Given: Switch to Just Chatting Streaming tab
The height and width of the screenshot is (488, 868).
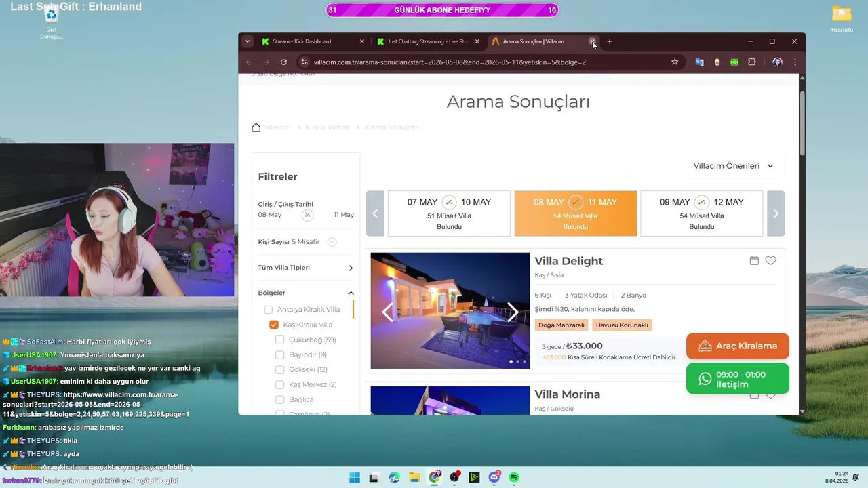Looking at the screenshot, I should (427, 41).
